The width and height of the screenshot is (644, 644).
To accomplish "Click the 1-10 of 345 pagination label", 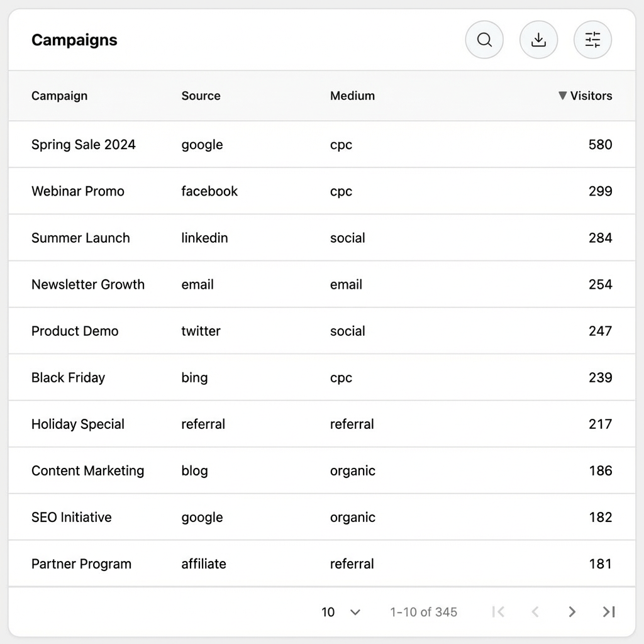I will (x=423, y=611).
